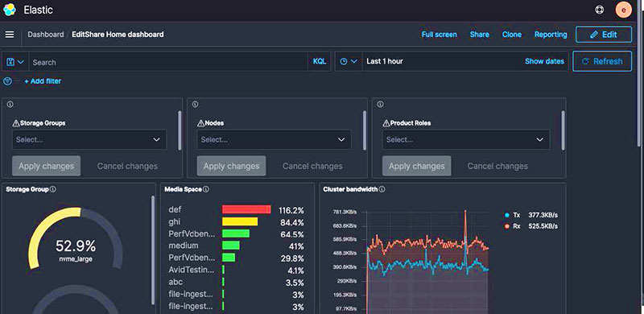The image size is (644, 314).
Task: Click info icon beside Media Space title
Action: pyautogui.click(x=206, y=189)
